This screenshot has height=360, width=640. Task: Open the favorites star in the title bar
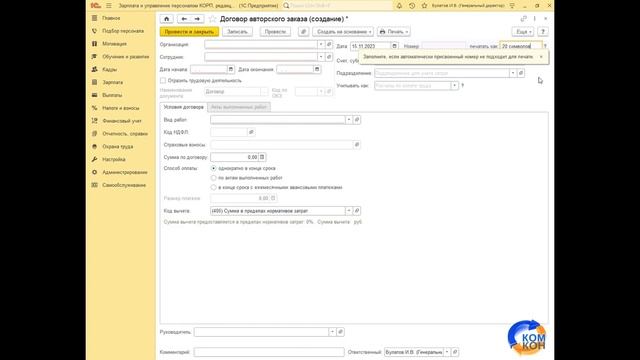[424, 6]
